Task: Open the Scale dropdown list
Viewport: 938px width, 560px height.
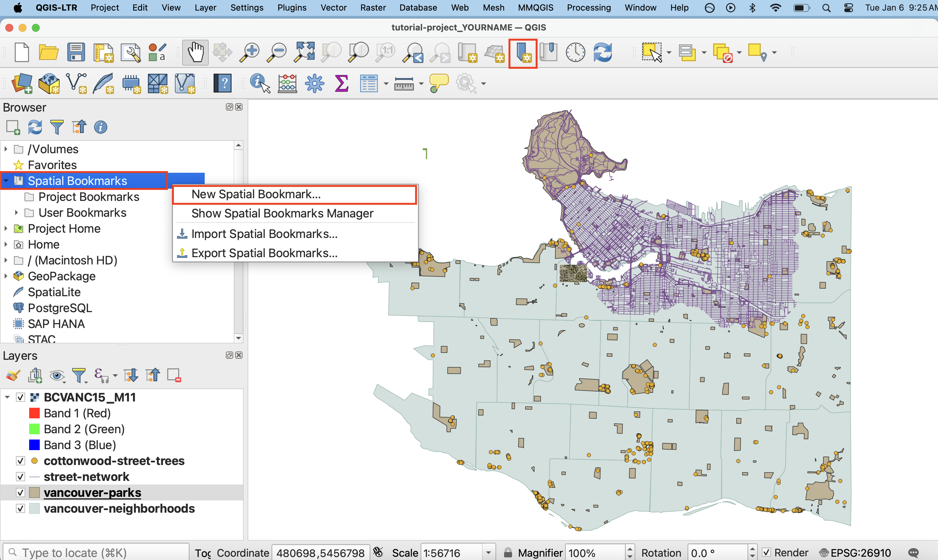Action: (488, 553)
